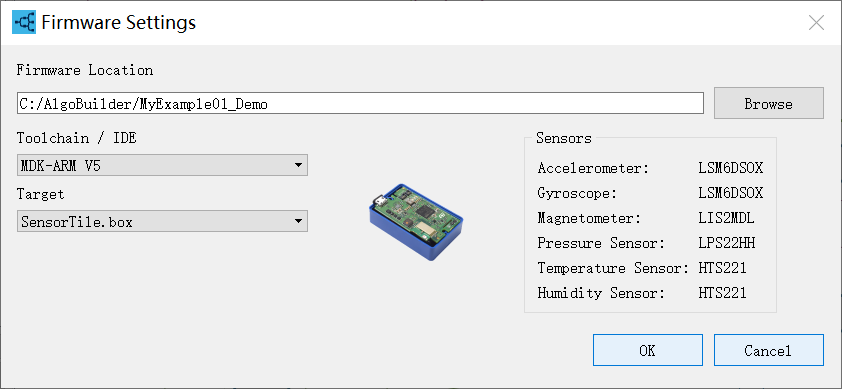Click the Firmware Location path field
This screenshot has width=842, height=389.
pos(360,103)
